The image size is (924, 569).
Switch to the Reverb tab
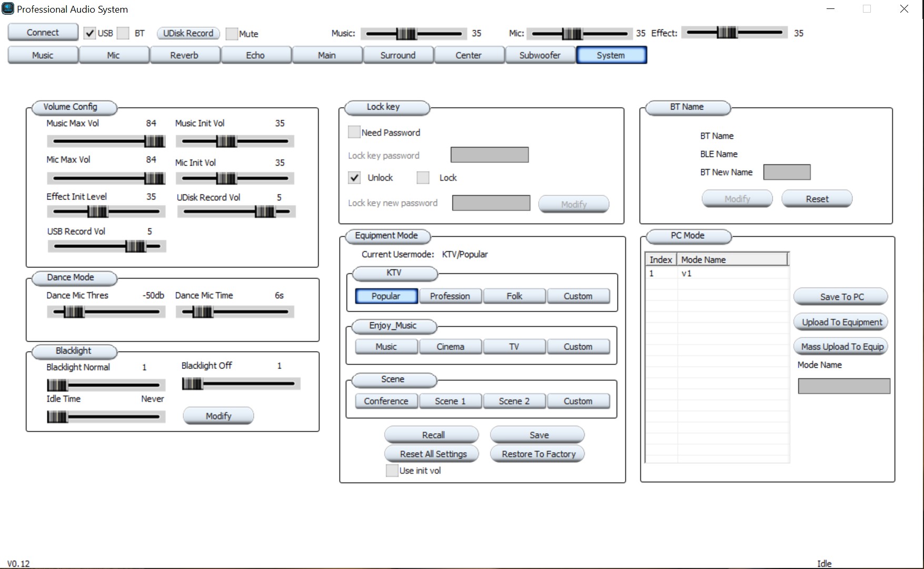(184, 55)
